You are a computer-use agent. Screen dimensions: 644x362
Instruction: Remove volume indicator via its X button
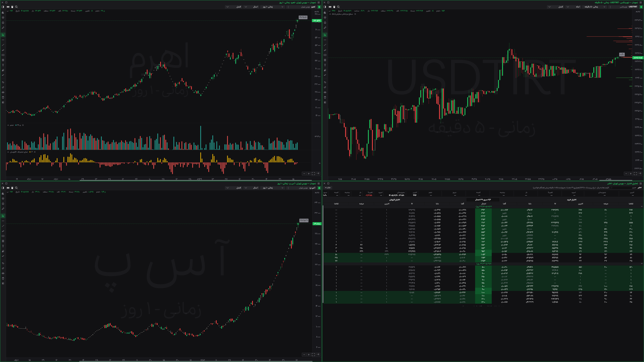pyautogui.click(x=23, y=125)
